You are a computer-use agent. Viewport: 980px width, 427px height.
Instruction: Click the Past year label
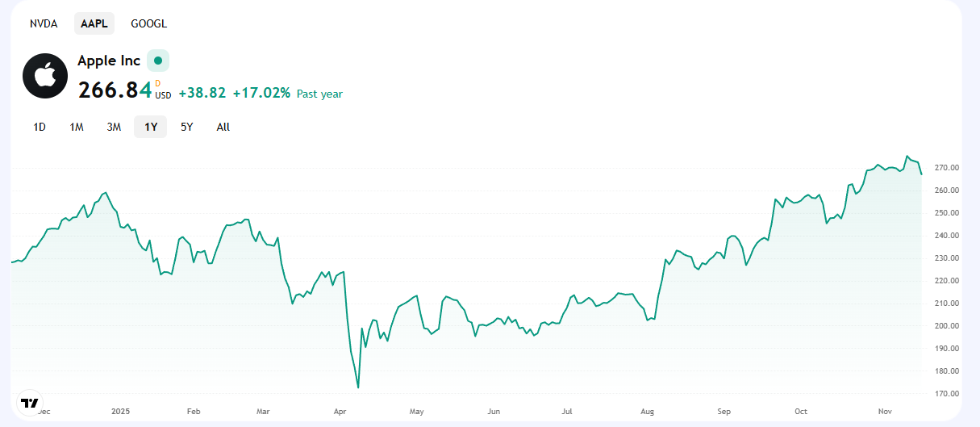pyautogui.click(x=319, y=94)
